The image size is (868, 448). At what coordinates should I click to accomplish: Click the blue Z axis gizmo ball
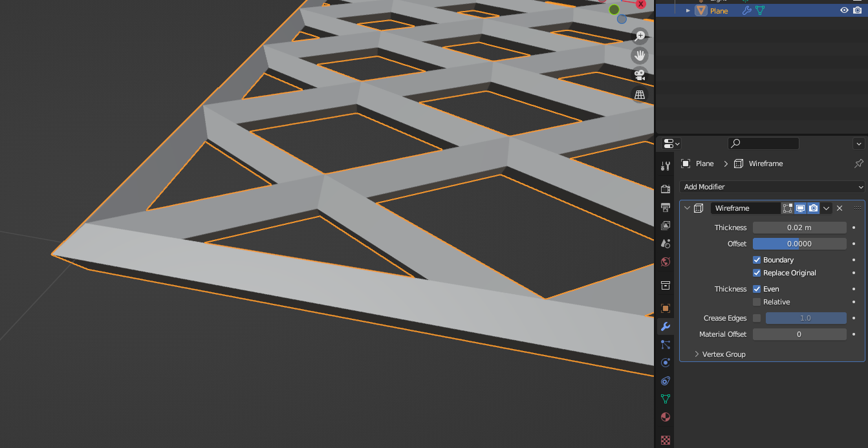(x=622, y=19)
